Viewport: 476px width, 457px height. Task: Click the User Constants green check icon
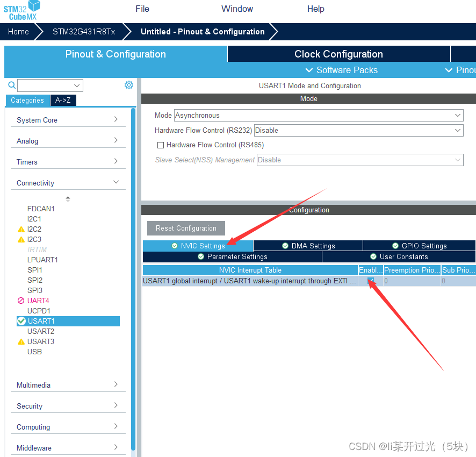pyautogui.click(x=373, y=257)
